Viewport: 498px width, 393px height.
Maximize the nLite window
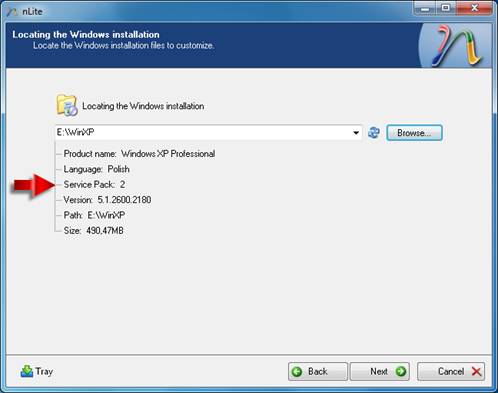[x=446, y=8]
